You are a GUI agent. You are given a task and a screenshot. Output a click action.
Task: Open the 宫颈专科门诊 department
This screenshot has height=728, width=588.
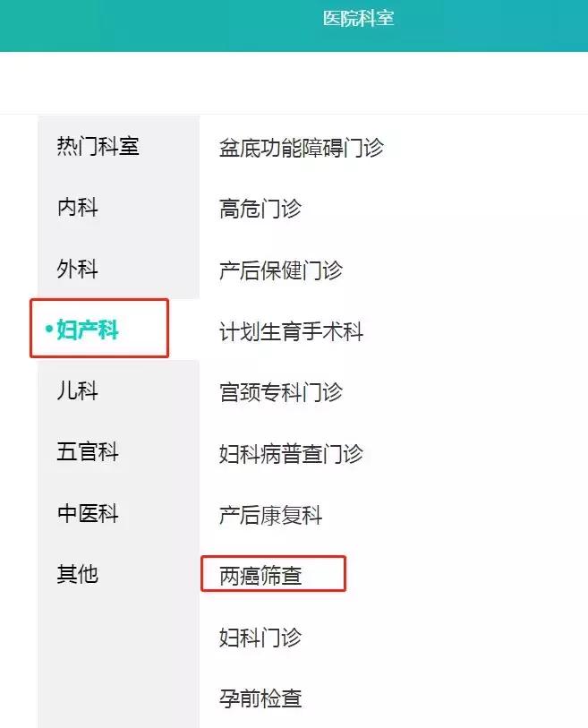(x=281, y=391)
